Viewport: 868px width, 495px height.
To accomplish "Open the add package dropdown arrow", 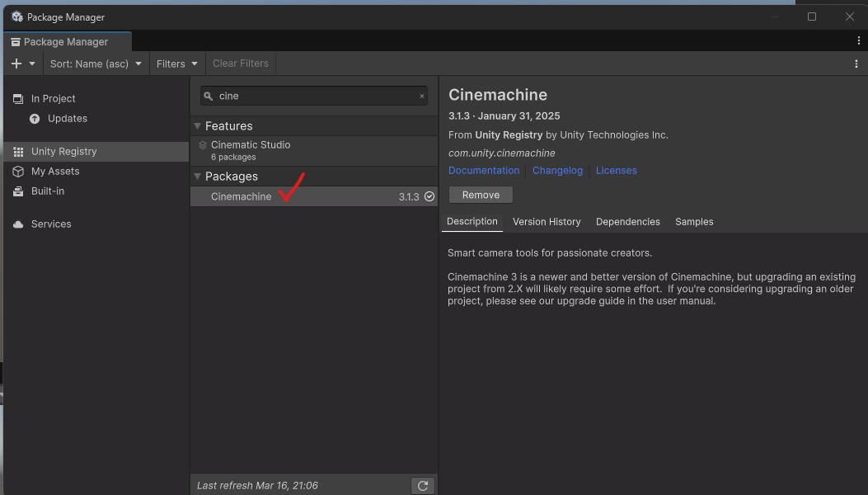I will [32, 64].
